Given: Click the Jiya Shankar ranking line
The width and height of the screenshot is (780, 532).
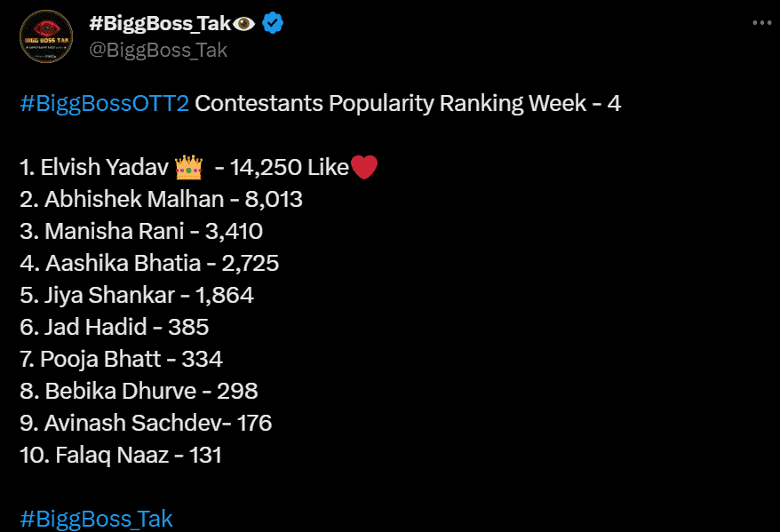Looking at the screenshot, I should click(x=137, y=296).
